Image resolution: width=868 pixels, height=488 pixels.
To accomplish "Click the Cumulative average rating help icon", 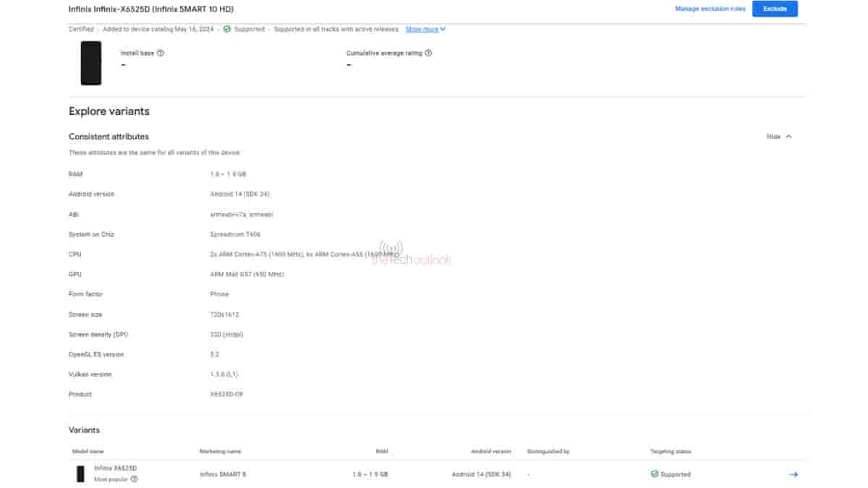I will 429,52.
